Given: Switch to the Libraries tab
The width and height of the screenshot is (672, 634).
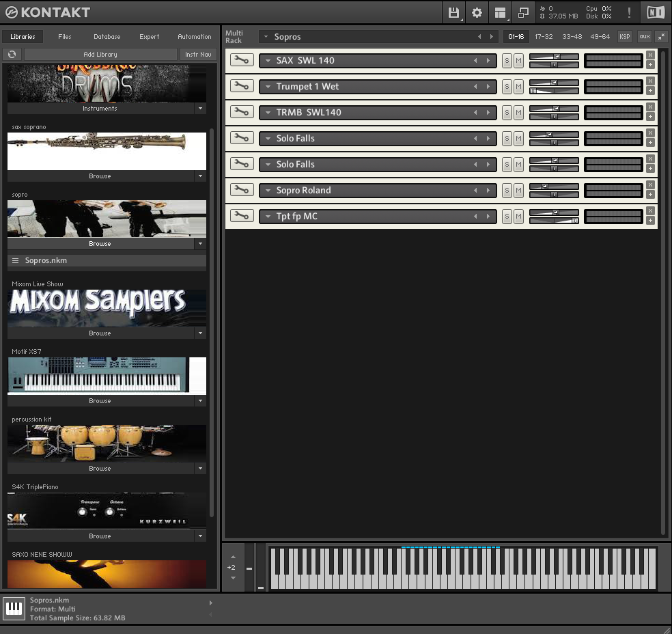Looking at the screenshot, I should point(23,37).
